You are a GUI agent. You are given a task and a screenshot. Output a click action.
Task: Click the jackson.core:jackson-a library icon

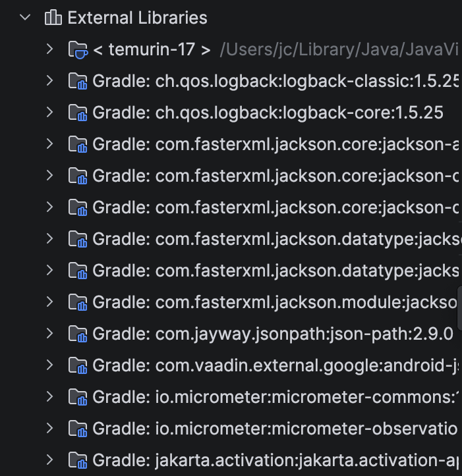[x=78, y=144]
